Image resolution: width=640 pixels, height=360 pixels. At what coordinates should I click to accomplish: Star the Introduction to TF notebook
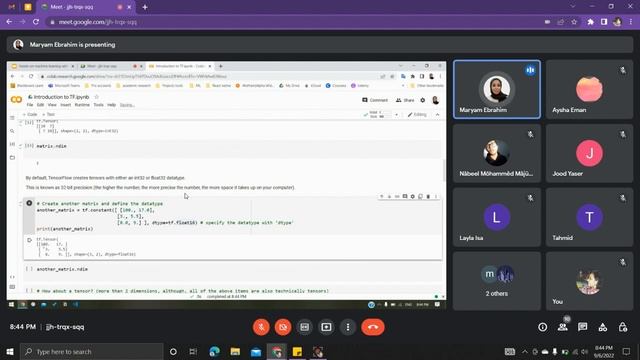point(97,97)
